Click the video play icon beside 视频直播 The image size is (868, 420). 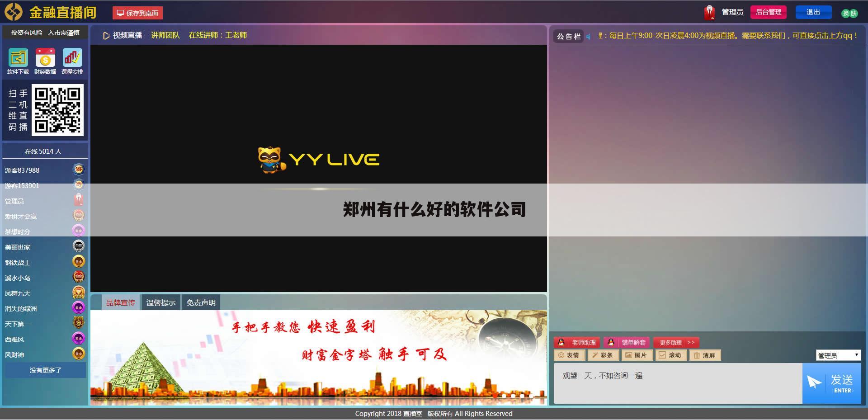click(x=106, y=36)
